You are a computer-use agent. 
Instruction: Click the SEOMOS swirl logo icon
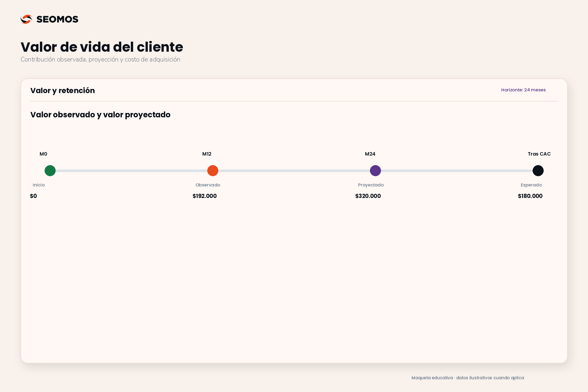pos(26,19)
